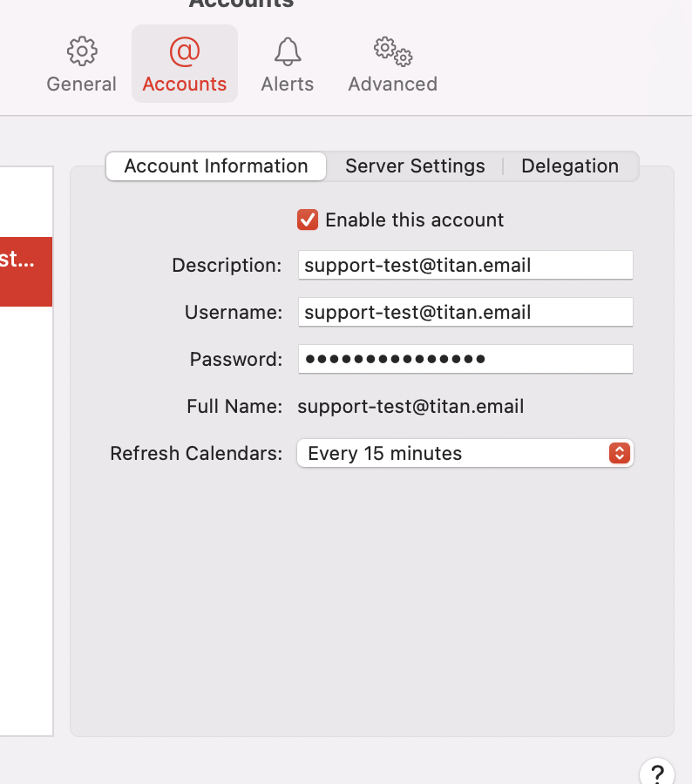Click the Enable this account label text
Image resolution: width=692 pixels, height=784 pixels.
pyautogui.click(x=414, y=220)
